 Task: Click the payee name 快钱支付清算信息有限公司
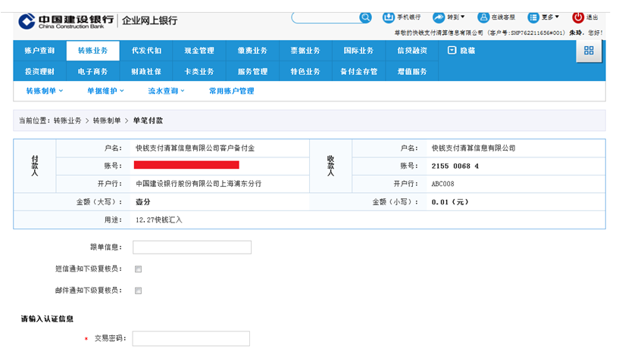point(474,148)
